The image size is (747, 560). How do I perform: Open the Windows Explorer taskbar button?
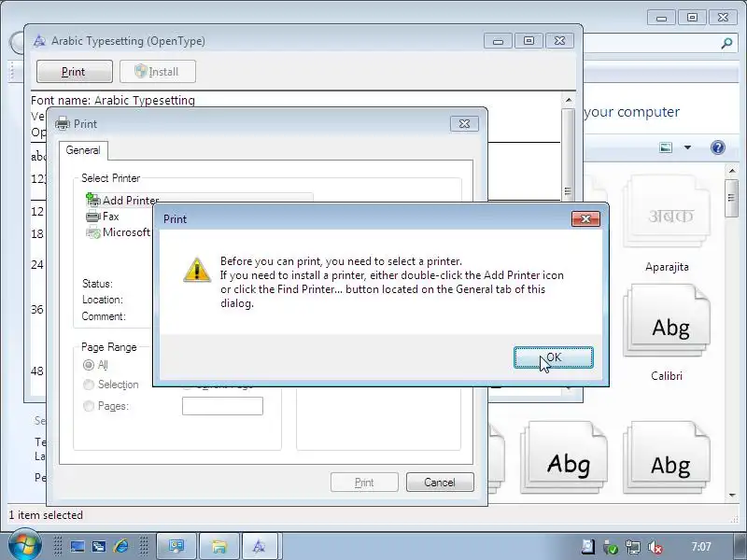point(218,546)
